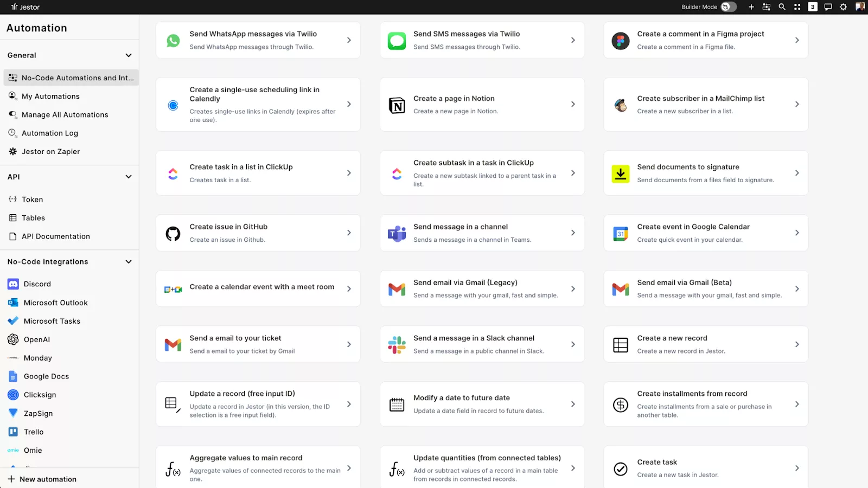The image size is (868, 488).
Task: Open the settings gear icon
Action: (843, 7)
